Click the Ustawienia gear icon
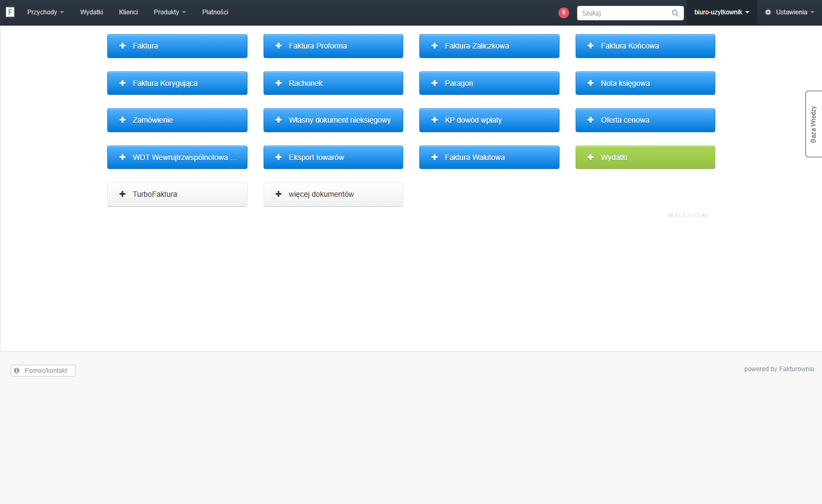Screen dimensions: 822x504 768,12
